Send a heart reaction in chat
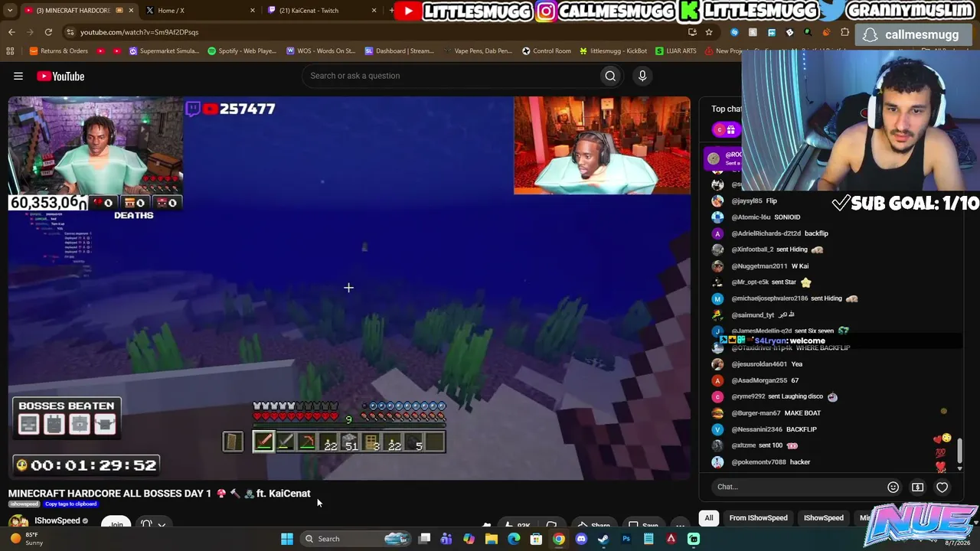The image size is (980, 551). coord(942,487)
